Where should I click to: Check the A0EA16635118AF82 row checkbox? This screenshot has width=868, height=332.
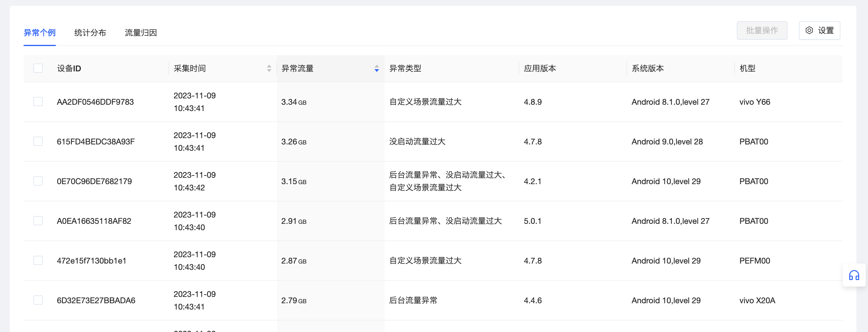(x=38, y=221)
